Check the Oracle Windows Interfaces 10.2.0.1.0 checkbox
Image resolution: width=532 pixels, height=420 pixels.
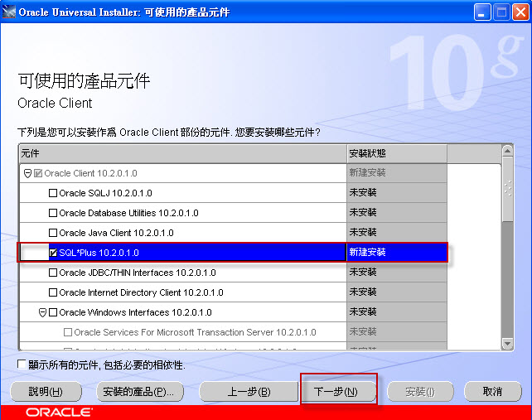pos(53,312)
